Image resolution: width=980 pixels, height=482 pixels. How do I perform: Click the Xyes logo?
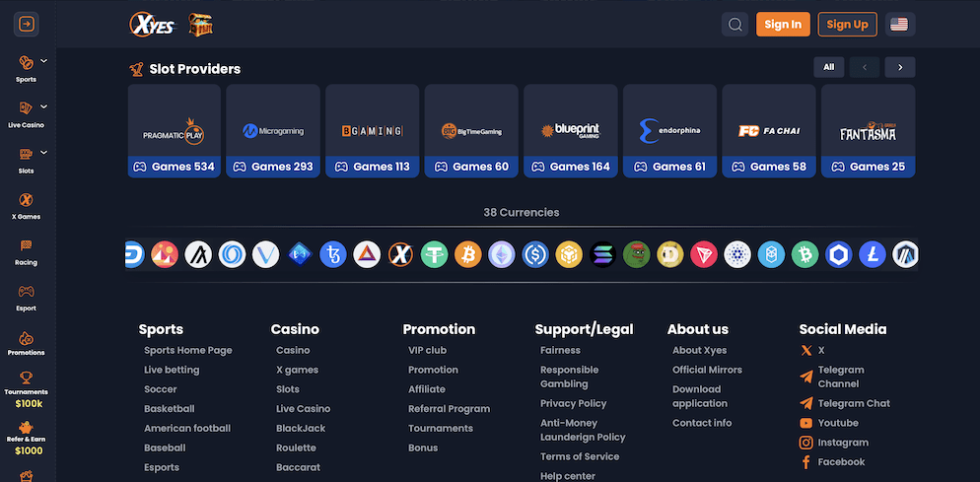point(153,25)
